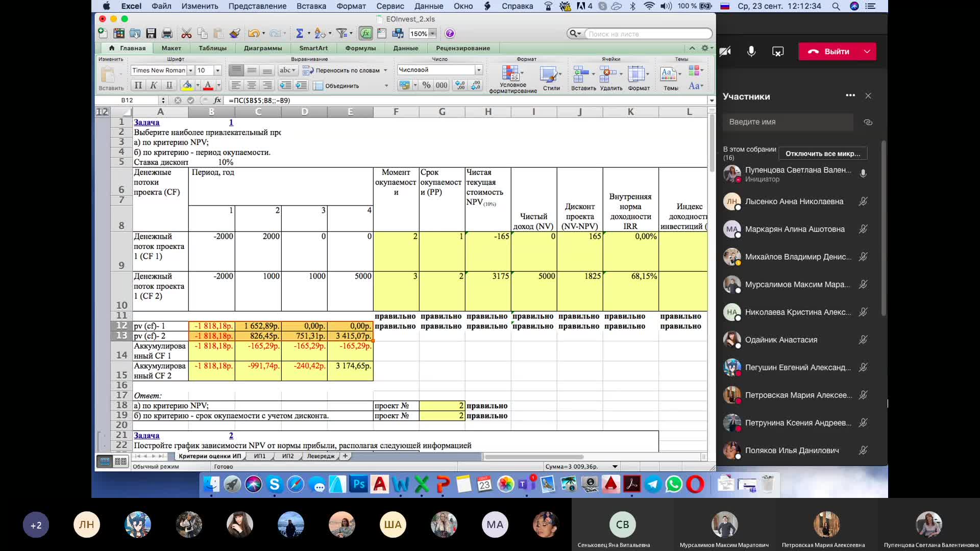The height and width of the screenshot is (551, 980).
Task: Switch to the Формулы ribbon tab
Action: [x=360, y=48]
